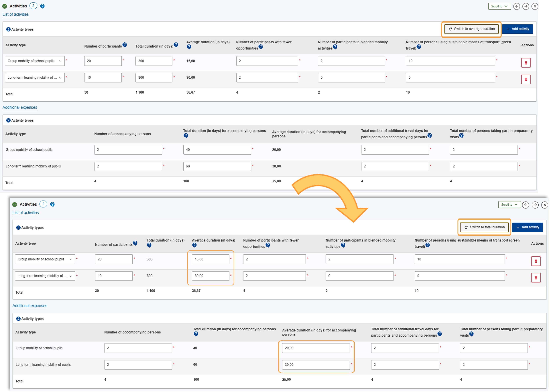Viewport: 550px width, 392px height.
Task: Open top Group mobility of school pupils dropdown
Action: [x=34, y=61]
